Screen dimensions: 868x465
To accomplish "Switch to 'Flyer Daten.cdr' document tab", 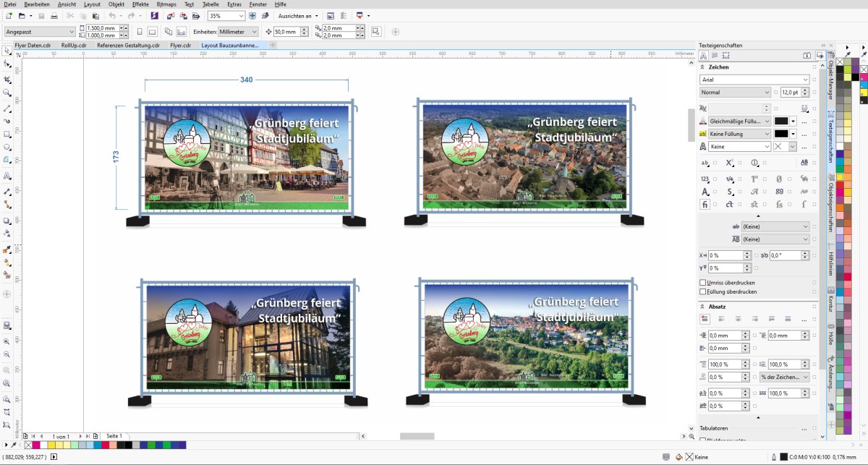I will (x=33, y=45).
